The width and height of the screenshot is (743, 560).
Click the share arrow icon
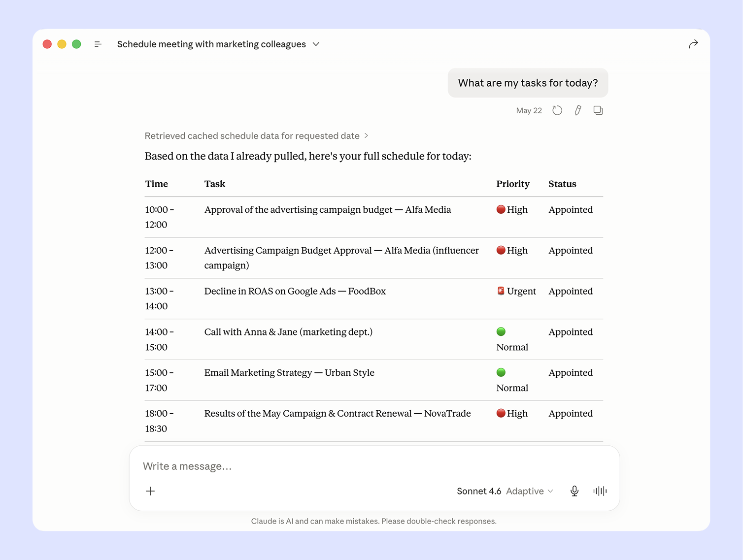point(693,44)
